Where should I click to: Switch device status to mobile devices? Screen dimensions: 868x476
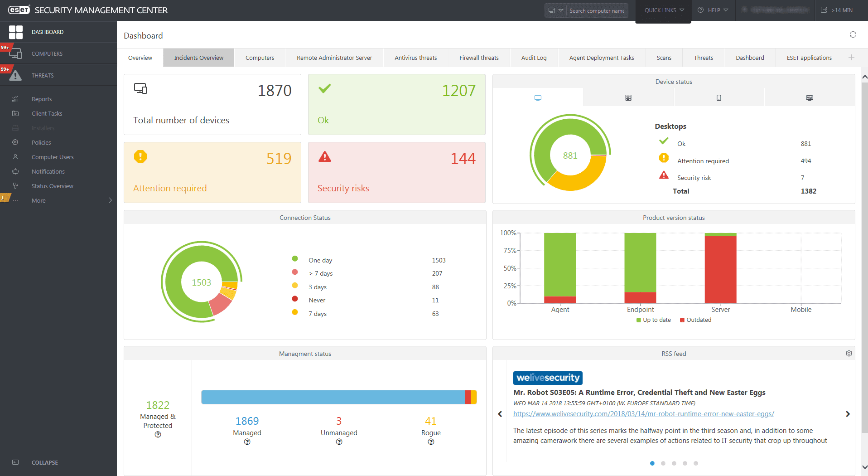(719, 97)
